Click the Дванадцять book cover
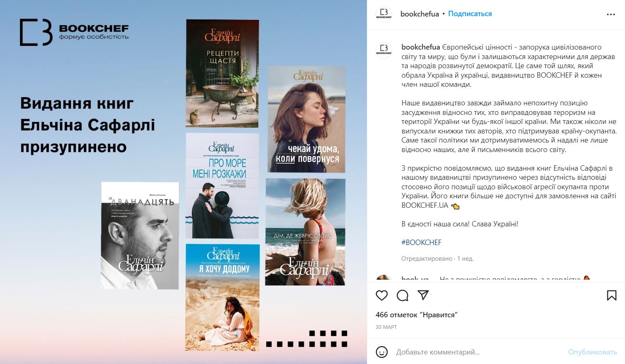 coord(140,236)
